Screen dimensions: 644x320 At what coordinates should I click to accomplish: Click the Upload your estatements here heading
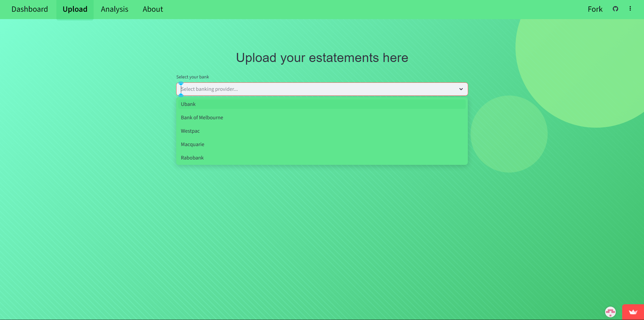pos(322,58)
